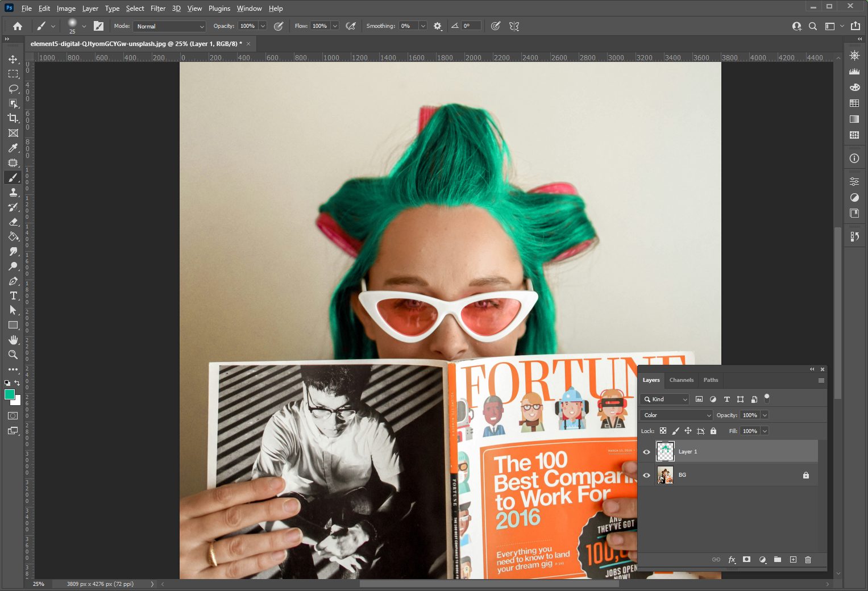868x591 pixels.
Task: Toggle pressure for opacity
Action: (x=279, y=26)
